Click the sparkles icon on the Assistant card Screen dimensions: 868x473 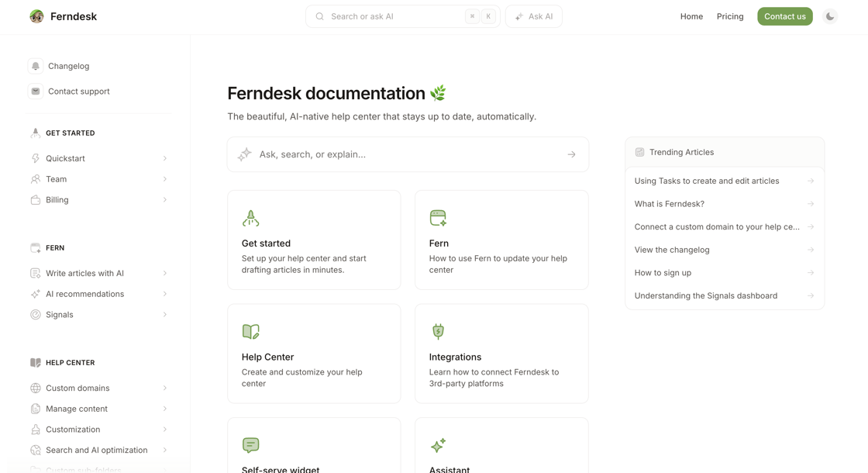438,445
